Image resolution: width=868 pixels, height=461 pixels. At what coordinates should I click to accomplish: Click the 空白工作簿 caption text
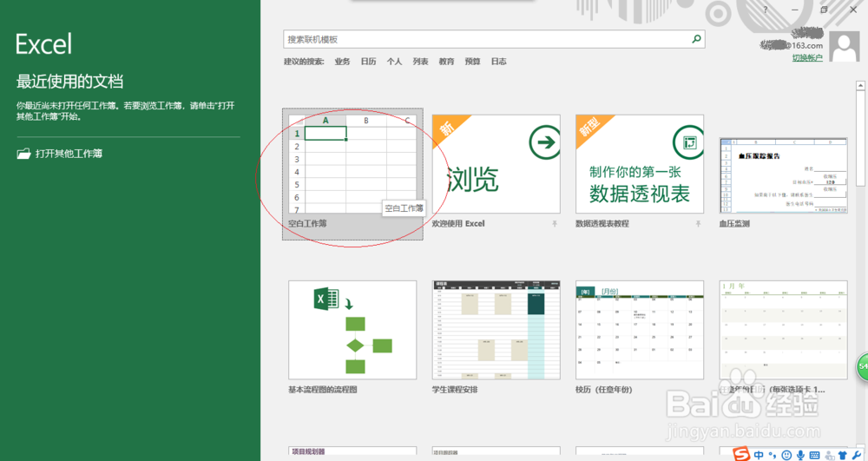click(x=307, y=224)
